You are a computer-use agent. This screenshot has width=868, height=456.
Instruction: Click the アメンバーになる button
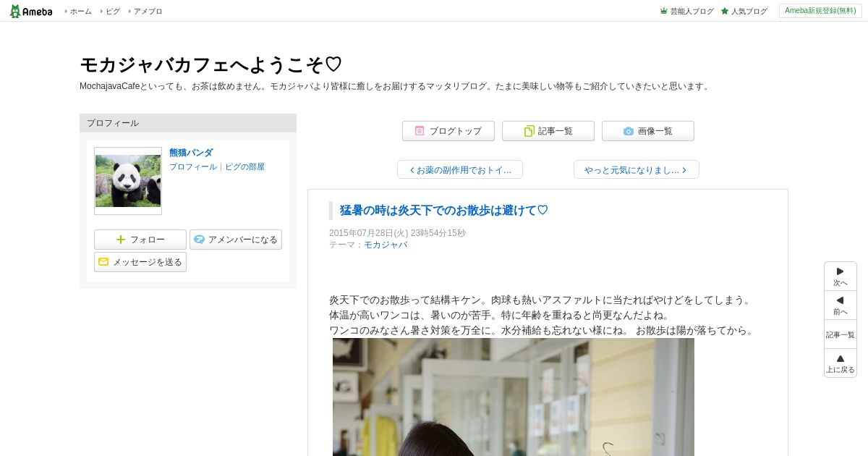pos(236,240)
